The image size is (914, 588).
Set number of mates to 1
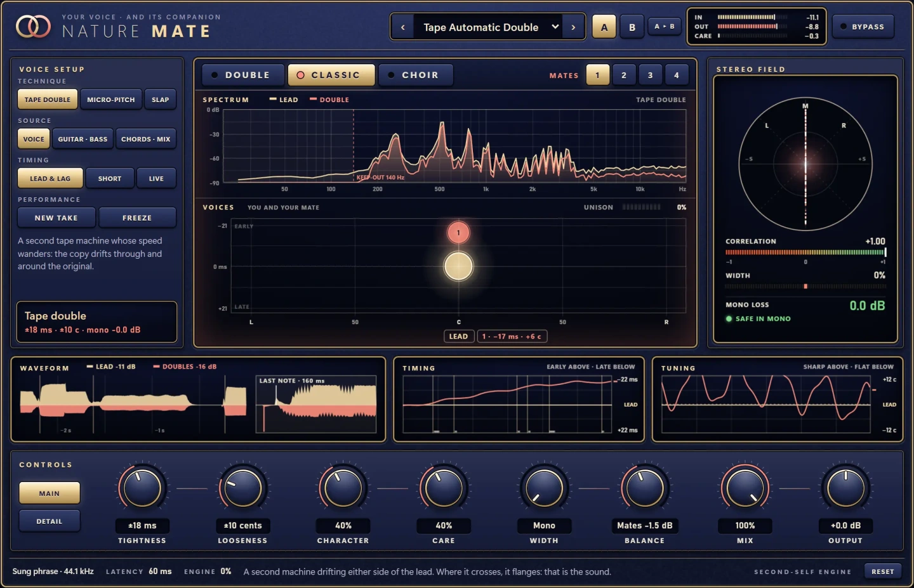click(x=597, y=75)
